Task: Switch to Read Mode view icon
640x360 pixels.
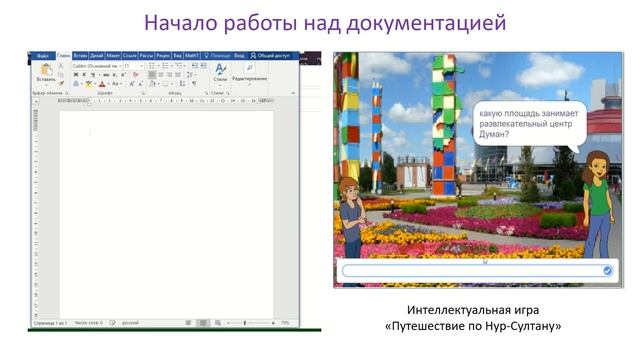Action: coord(188,323)
